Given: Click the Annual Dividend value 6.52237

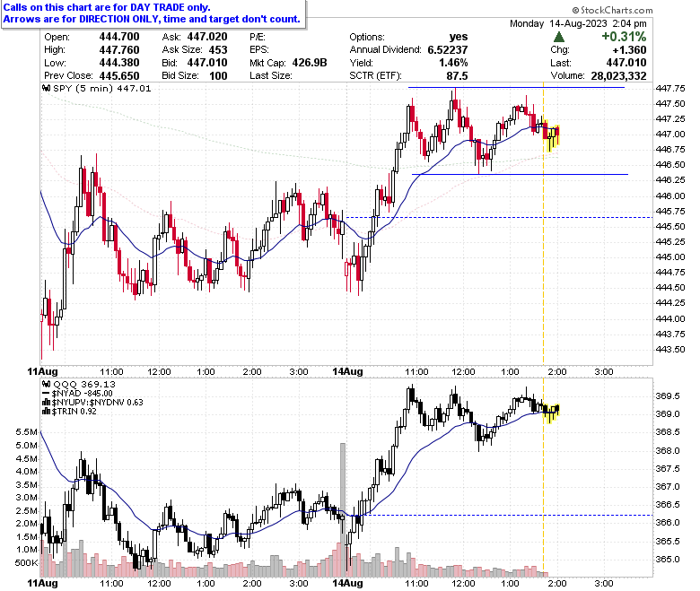Looking at the screenshot, I should [448, 50].
